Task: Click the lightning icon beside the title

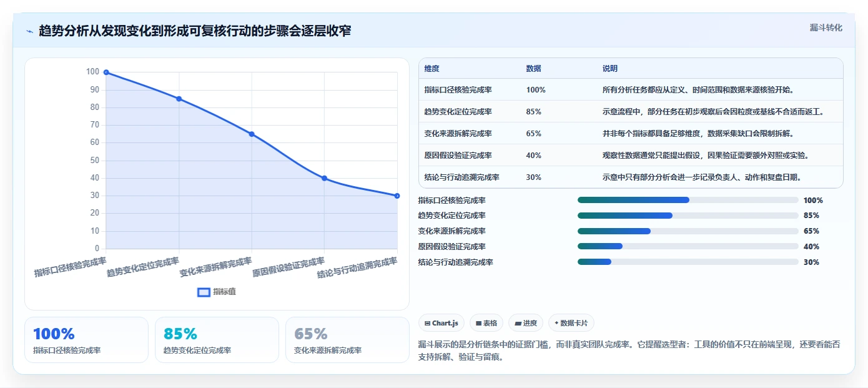Action: (30, 31)
